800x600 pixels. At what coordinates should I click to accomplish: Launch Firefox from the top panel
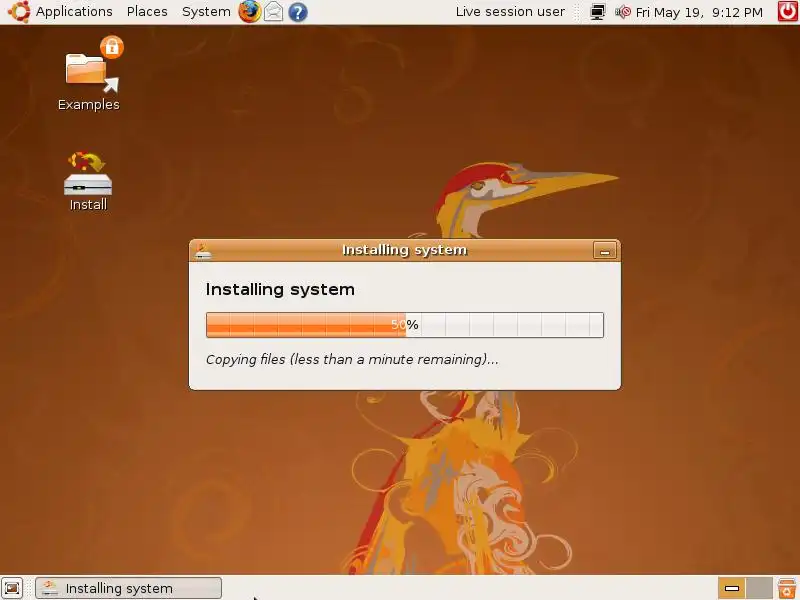coord(249,12)
